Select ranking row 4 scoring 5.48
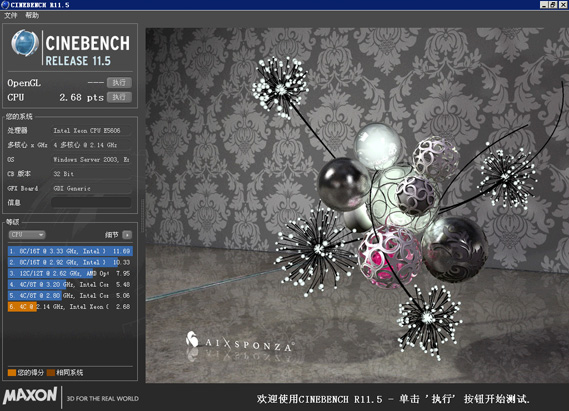Image resolution: width=569 pixels, height=411 pixels. pyautogui.click(x=70, y=284)
